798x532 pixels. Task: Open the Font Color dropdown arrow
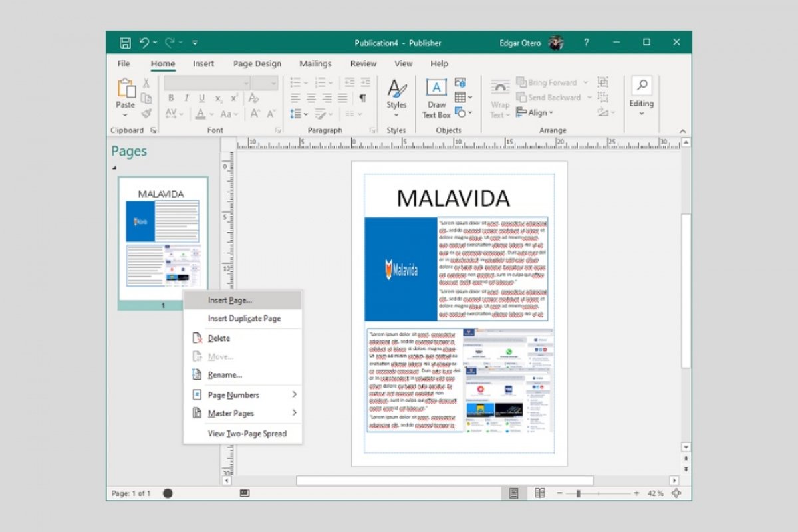[x=212, y=114]
